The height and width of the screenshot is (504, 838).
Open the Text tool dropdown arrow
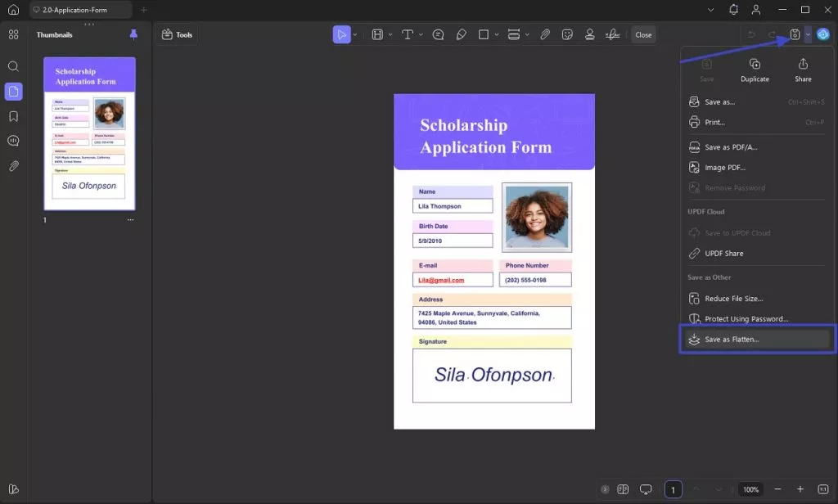pos(420,34)
